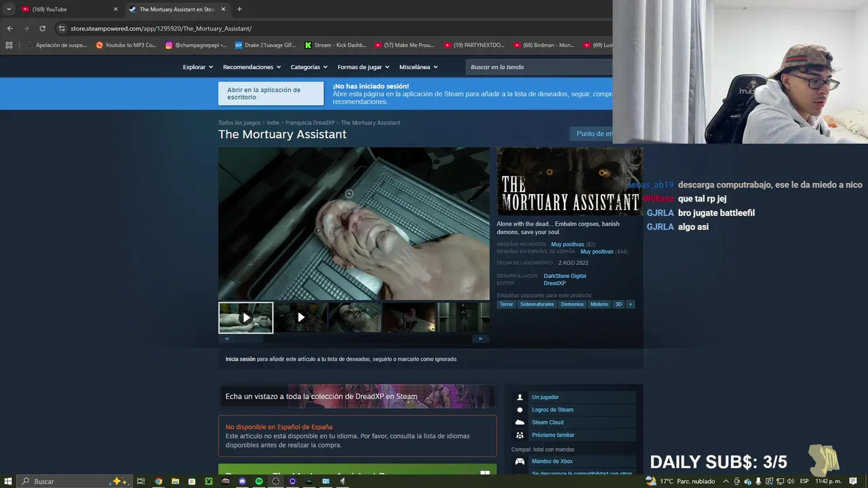Open File Explorer from taskbar
This screenshot has height=488, width=868.
pyautogui.click(x=175, y=481)
